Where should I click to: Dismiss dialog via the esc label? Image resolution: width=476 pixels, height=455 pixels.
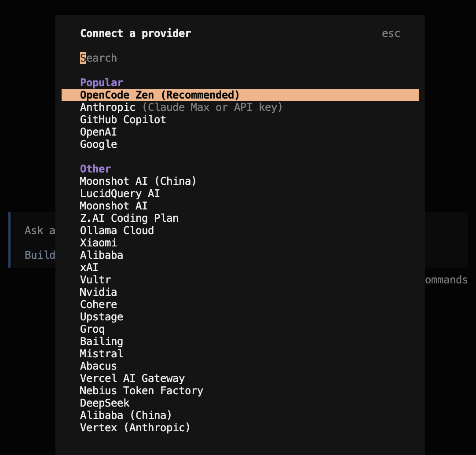tap(391, 33)
